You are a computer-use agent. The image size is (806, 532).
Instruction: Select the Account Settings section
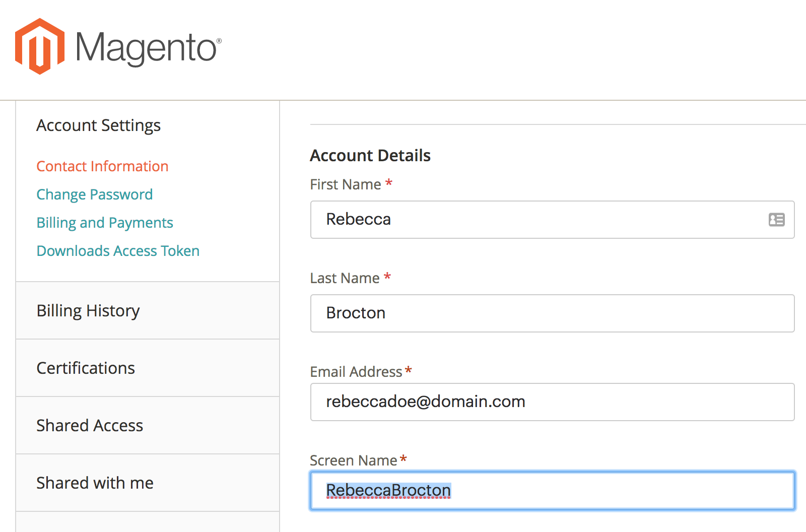point(98,125)
